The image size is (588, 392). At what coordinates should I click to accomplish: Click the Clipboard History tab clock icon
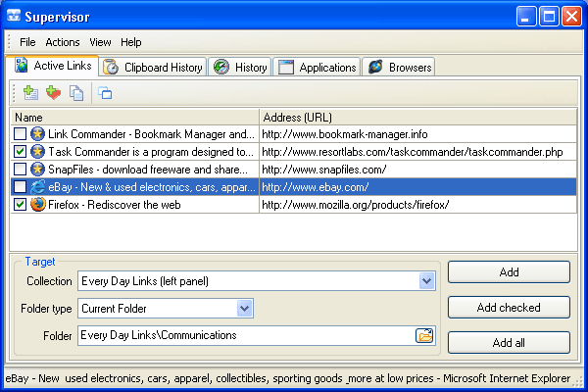point(111,68)
